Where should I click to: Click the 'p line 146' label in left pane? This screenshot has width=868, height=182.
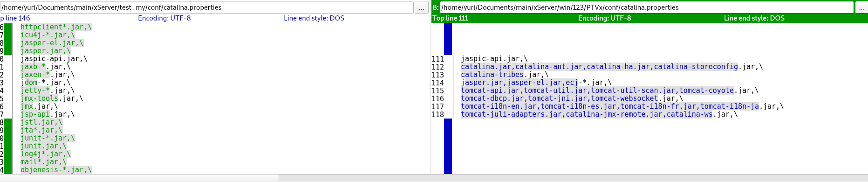(15, 18)
